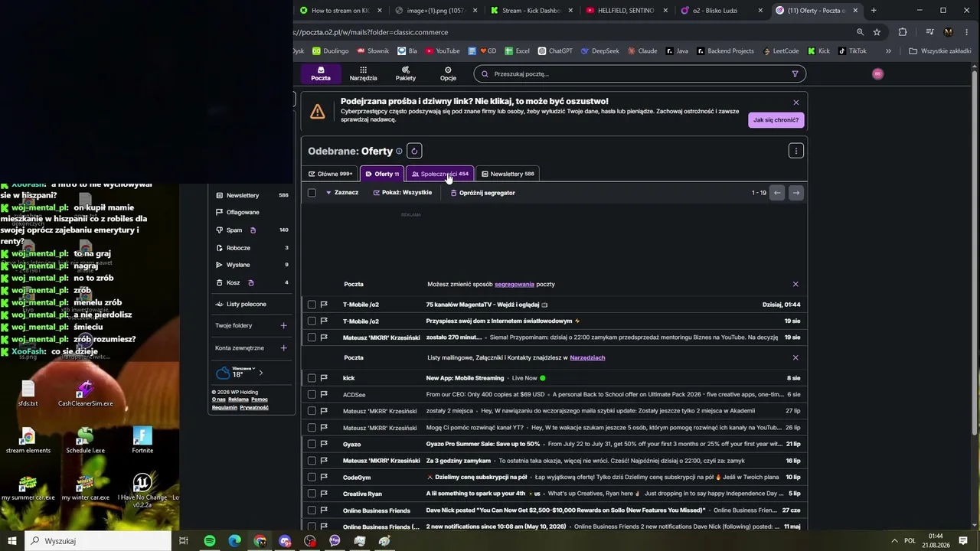980x551 pixels.
Task: Show info about Oferty category
Action: click(399, 152)
